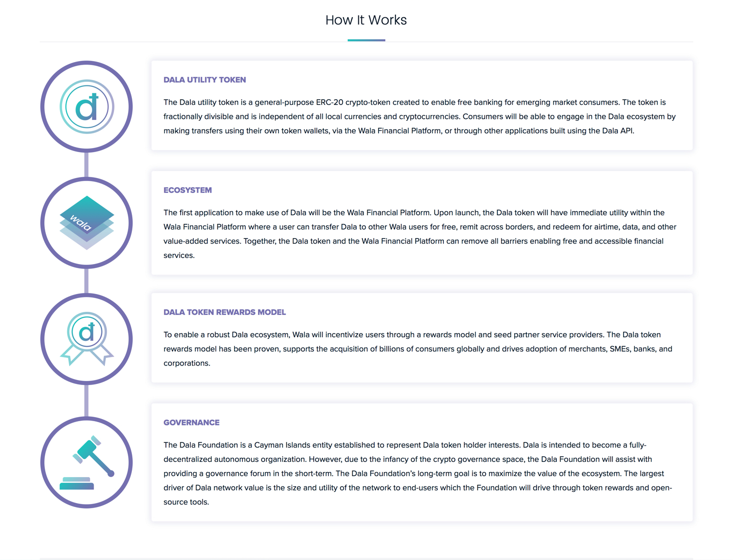
Task: Click the Dala Utility Token card title
Action: [x=205, y=80]
